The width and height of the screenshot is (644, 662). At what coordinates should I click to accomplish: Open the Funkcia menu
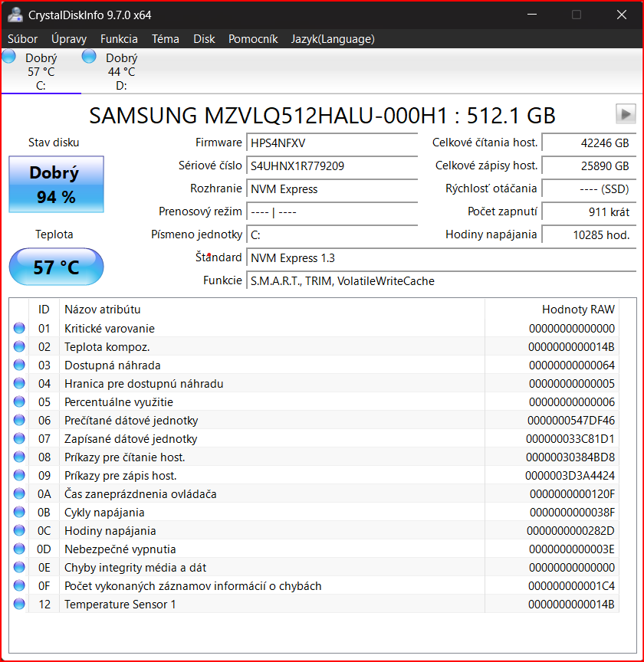point(119,38)
